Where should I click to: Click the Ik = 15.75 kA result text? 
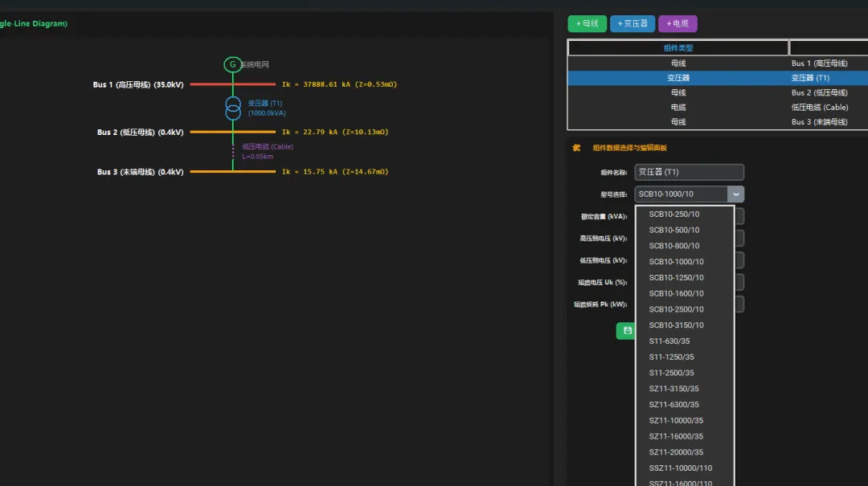tap(335, 172)
